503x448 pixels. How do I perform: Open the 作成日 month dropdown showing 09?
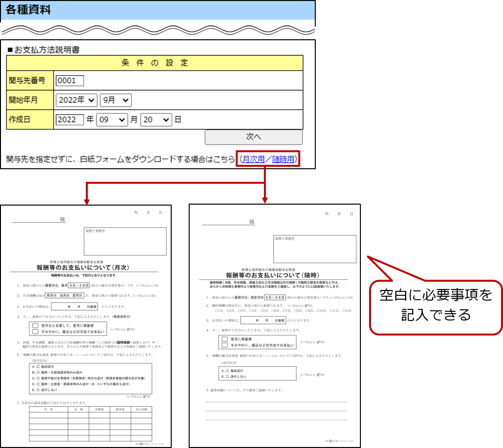(x=112, y=119)
